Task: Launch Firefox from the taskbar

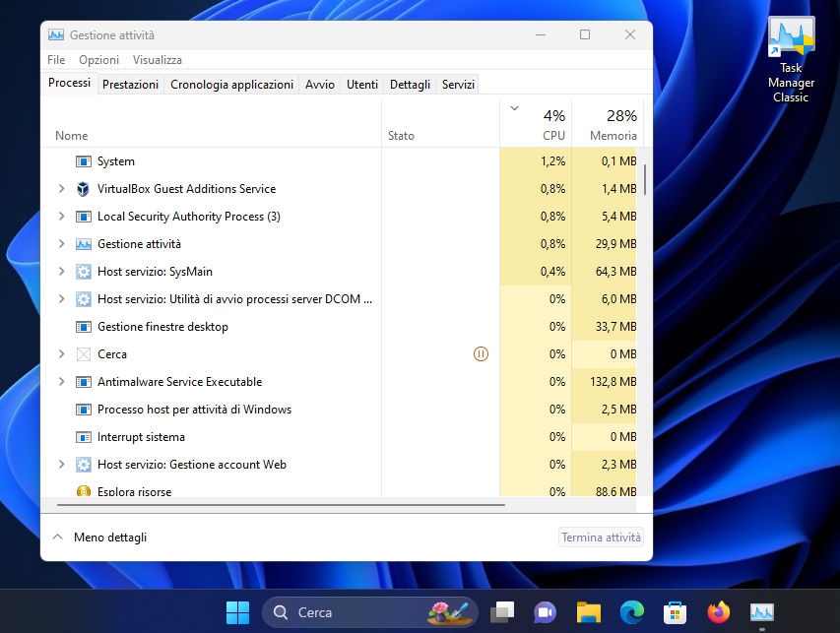Action: [719, 612]
